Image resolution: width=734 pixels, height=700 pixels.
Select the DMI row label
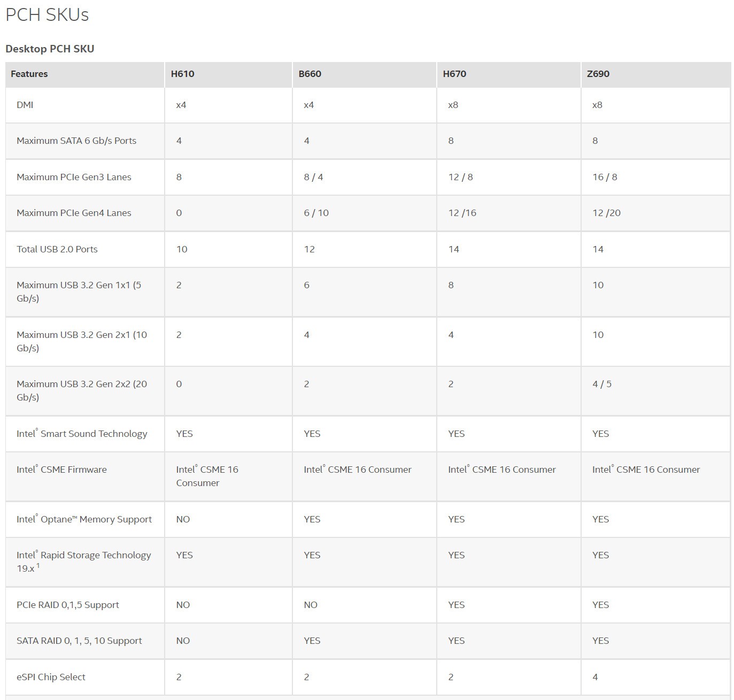25,105
